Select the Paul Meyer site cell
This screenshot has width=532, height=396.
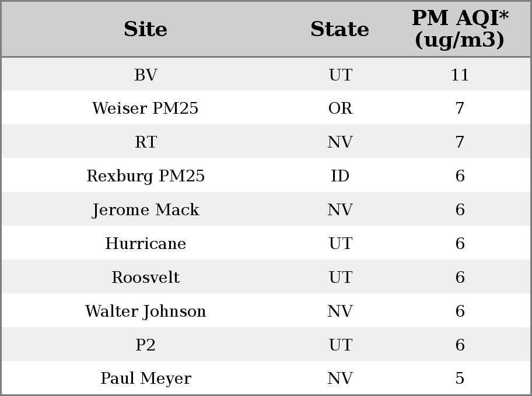[146, 379]
